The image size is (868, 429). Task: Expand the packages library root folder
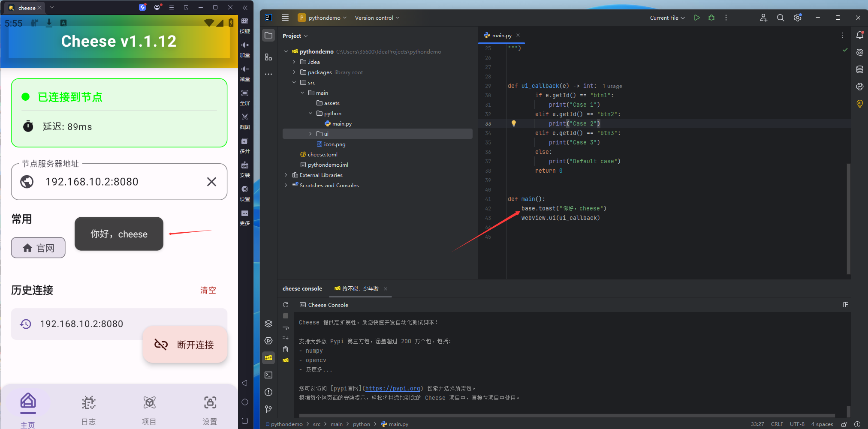294,72
